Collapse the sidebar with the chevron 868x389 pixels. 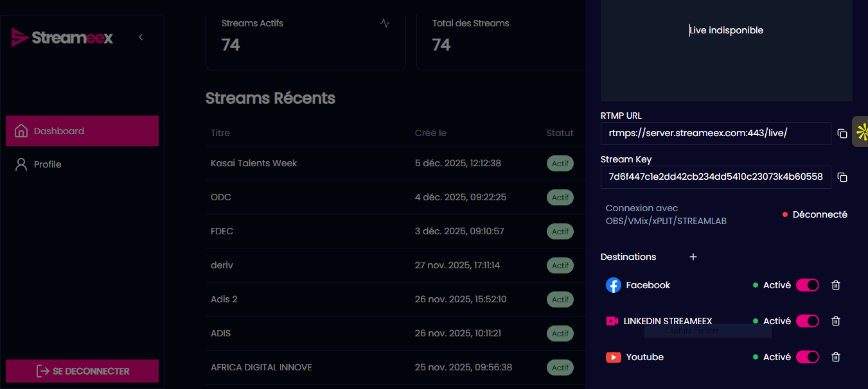[x=141, y=37]
